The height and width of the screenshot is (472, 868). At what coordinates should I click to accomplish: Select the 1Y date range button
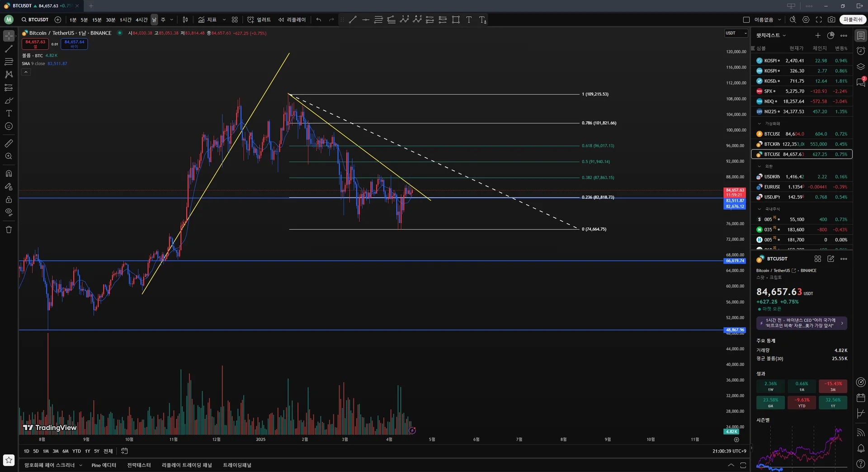pyautogui.click(x=88, y=451)
